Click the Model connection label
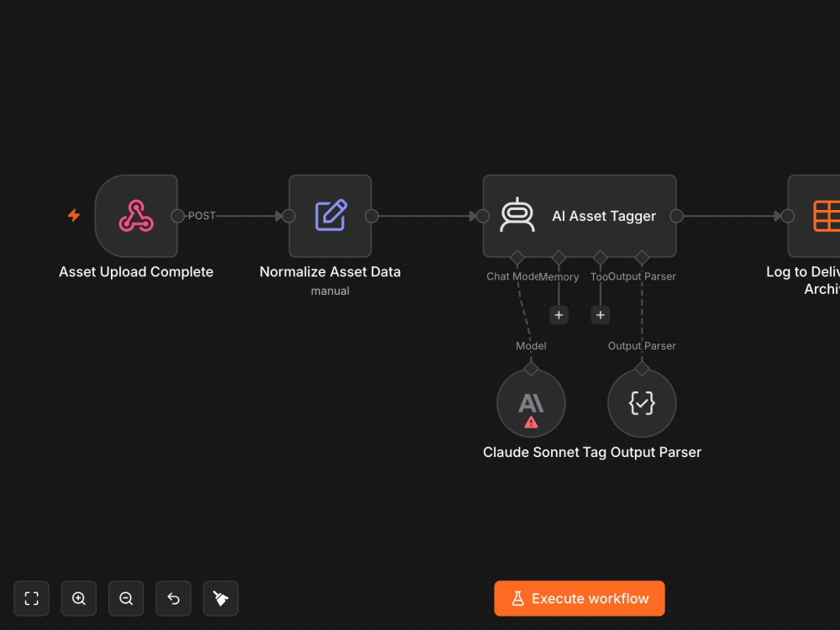 531,346
